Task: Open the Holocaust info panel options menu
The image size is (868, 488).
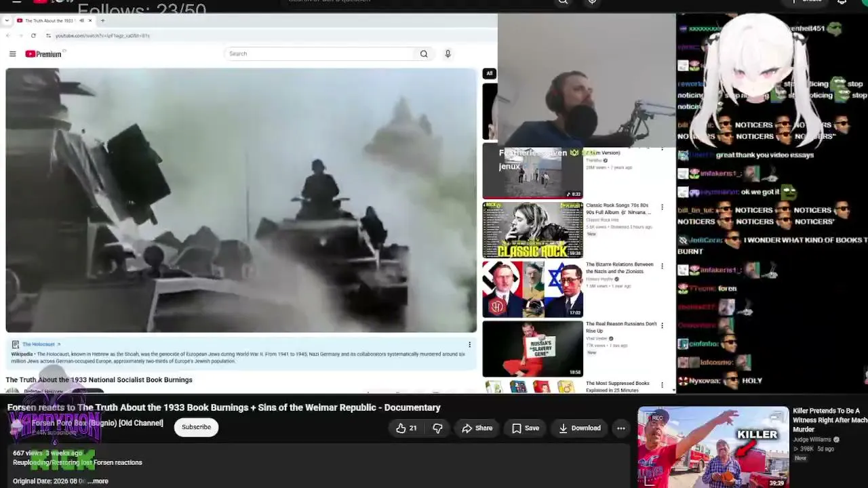Action: click(x=469, y=344)
